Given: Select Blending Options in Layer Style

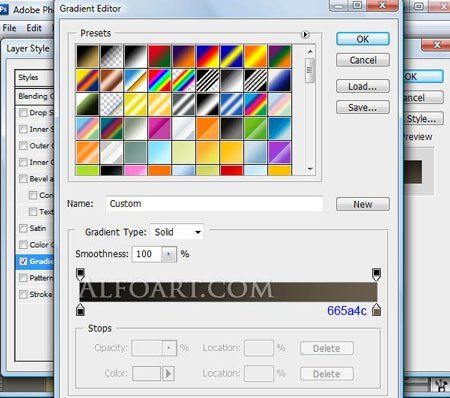Looking at the screenshot, I should pos(35,96).
